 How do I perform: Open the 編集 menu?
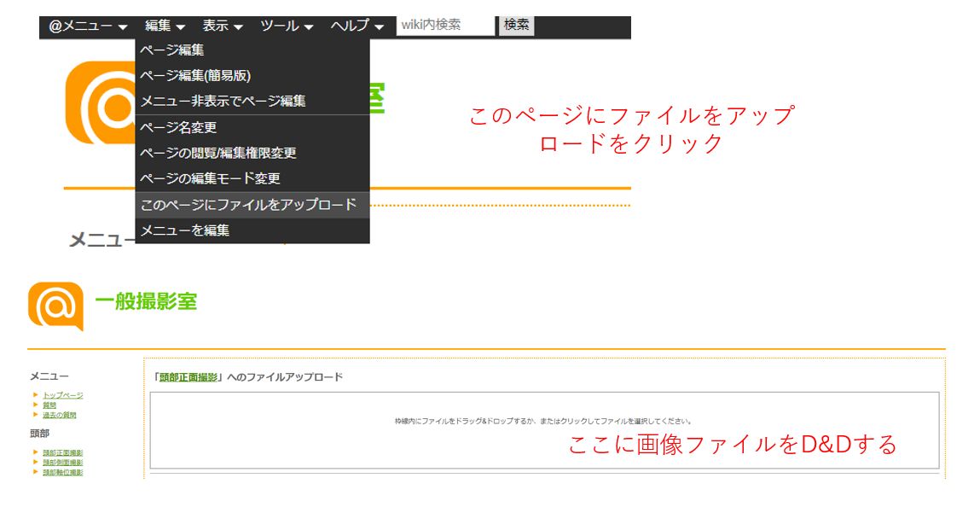(165, 26)
